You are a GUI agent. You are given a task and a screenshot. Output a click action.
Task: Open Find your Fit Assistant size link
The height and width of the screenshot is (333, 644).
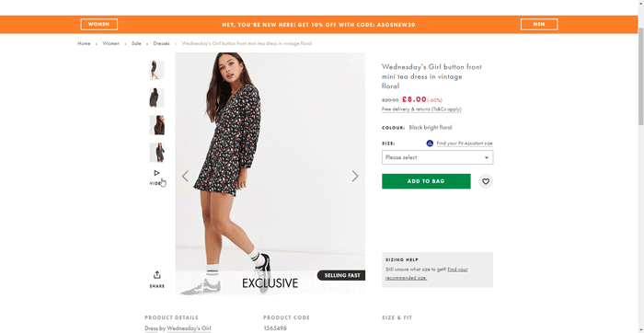tap(465, 144)
